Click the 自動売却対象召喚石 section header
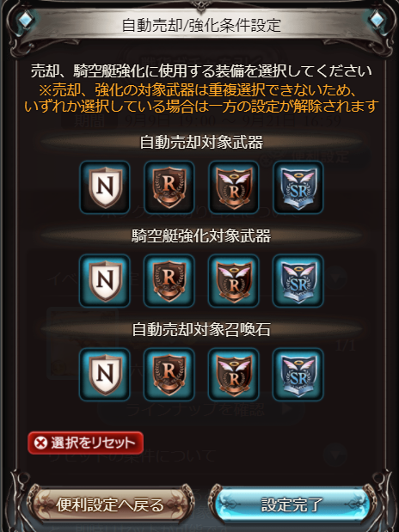Image resolution: width=399 pixels, height=532 pixels. pyautogui.click(x=201, y=329)
